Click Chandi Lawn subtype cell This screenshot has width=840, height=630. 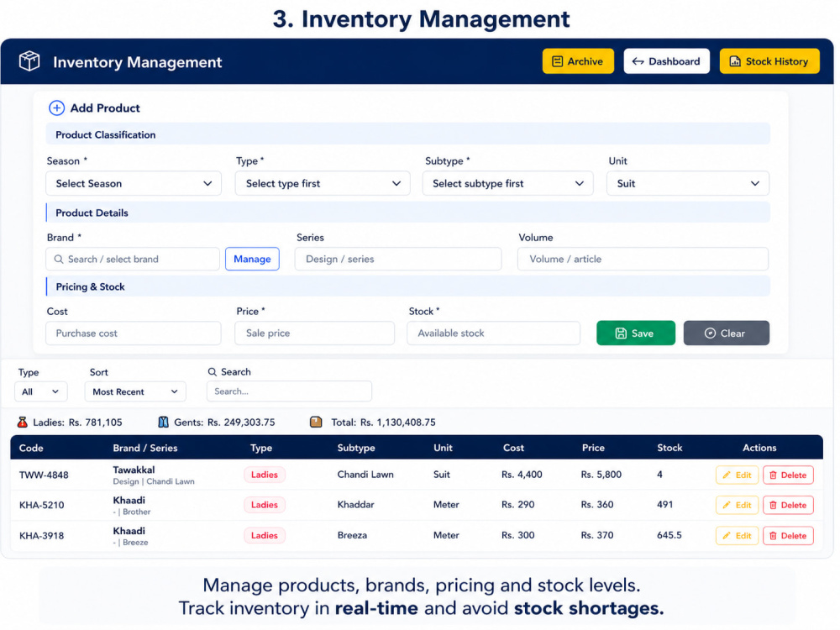[365, 475]
